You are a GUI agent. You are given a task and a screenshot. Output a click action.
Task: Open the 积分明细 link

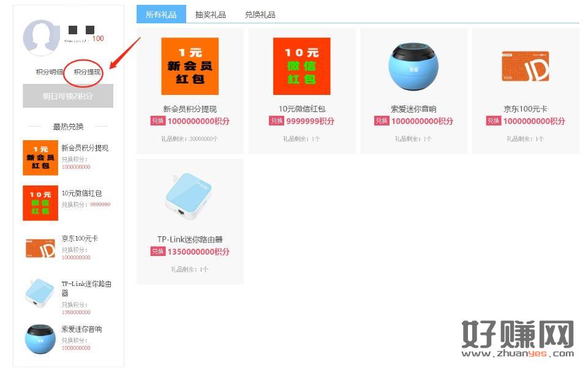coord(49,72)
